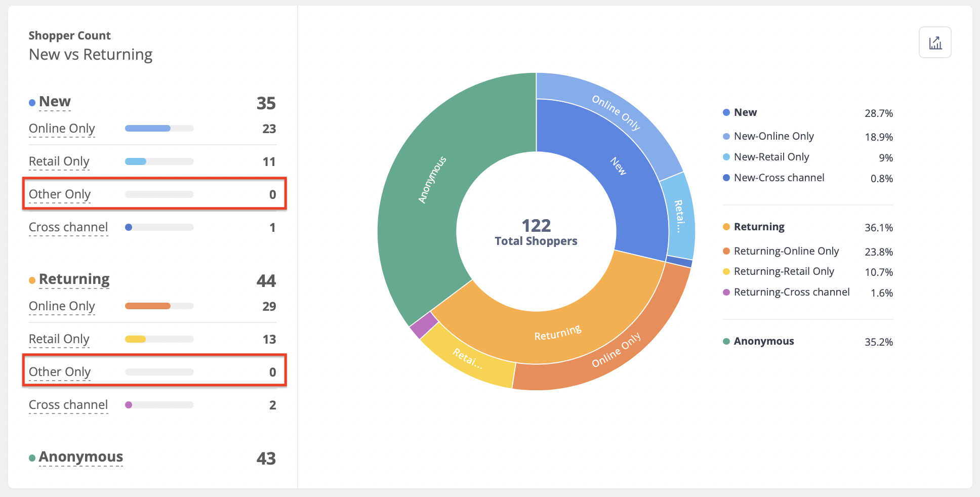Toggle the New category in the legend
980x497 pixels.
point(745,112)
